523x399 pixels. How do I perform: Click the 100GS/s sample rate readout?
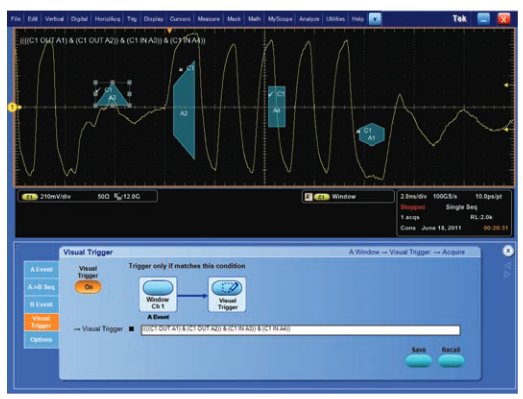point(445,196)
